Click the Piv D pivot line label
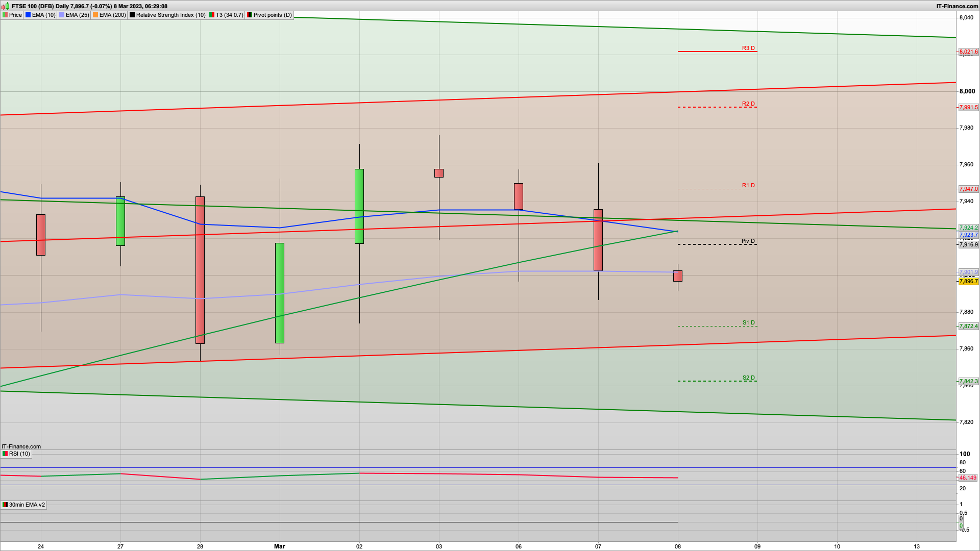Screen dimensions: 980x551 coord(748,241)
